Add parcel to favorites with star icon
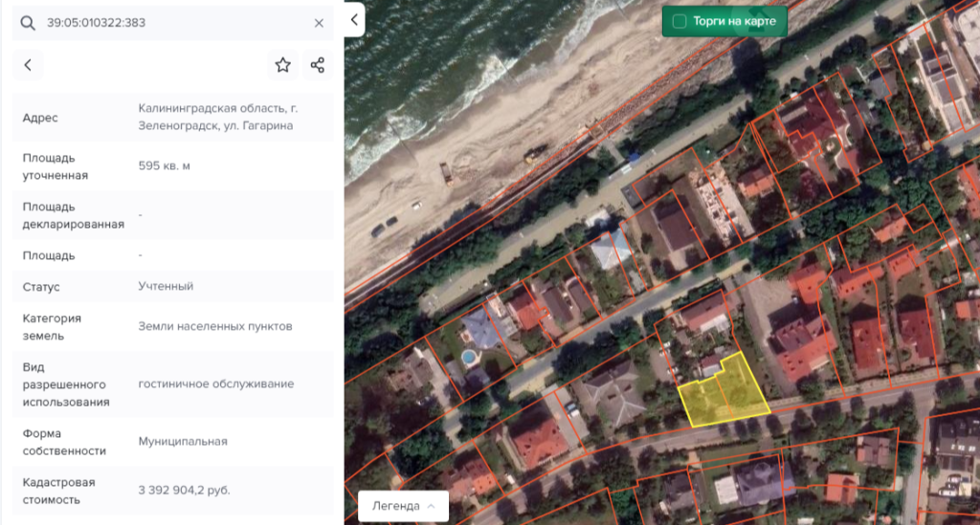 click(282, 65)
